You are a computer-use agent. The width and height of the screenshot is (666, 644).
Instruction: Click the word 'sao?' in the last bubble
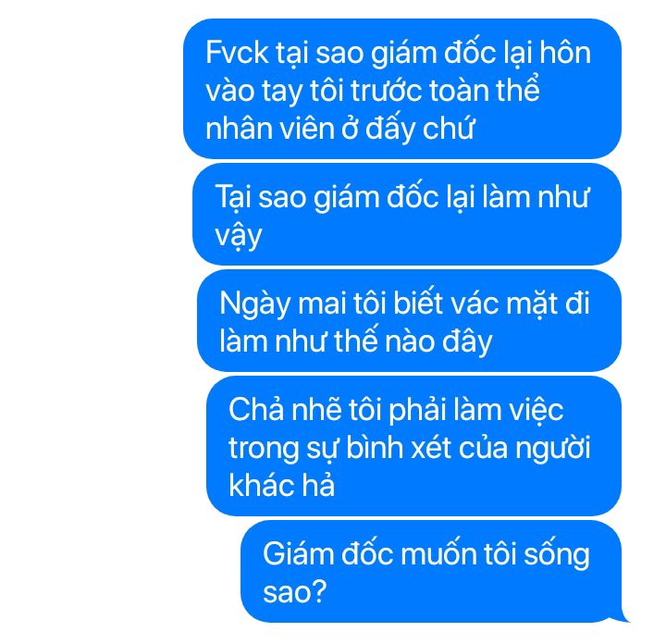point(295,591)
